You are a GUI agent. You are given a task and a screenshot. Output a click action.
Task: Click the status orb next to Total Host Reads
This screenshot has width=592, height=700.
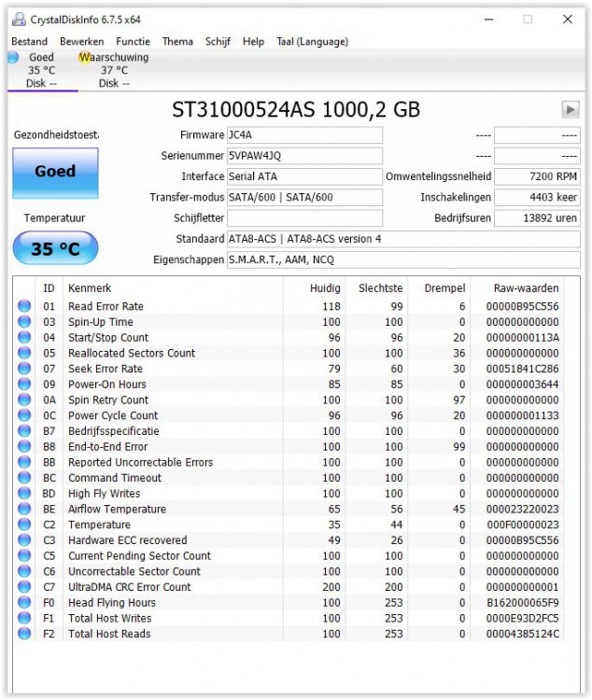click(x=24, y=635)
